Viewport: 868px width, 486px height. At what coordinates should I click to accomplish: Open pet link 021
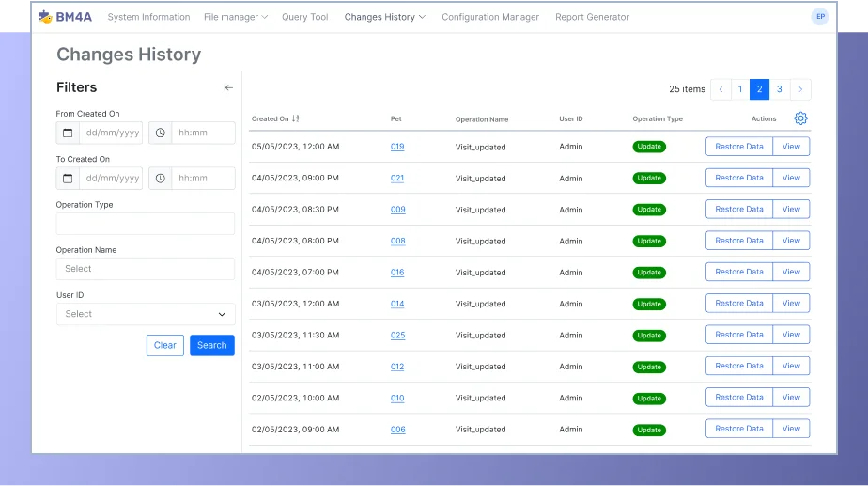[397, 179]
